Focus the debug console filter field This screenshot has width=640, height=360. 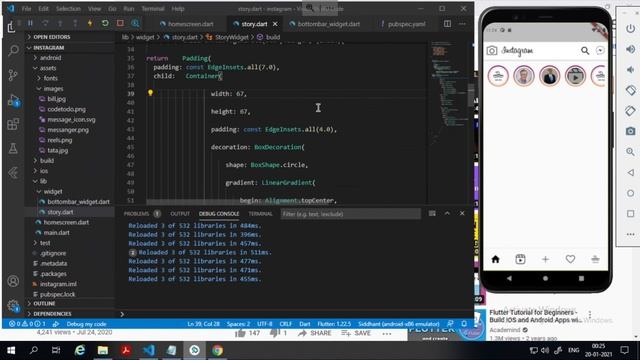tap(350, 214)
